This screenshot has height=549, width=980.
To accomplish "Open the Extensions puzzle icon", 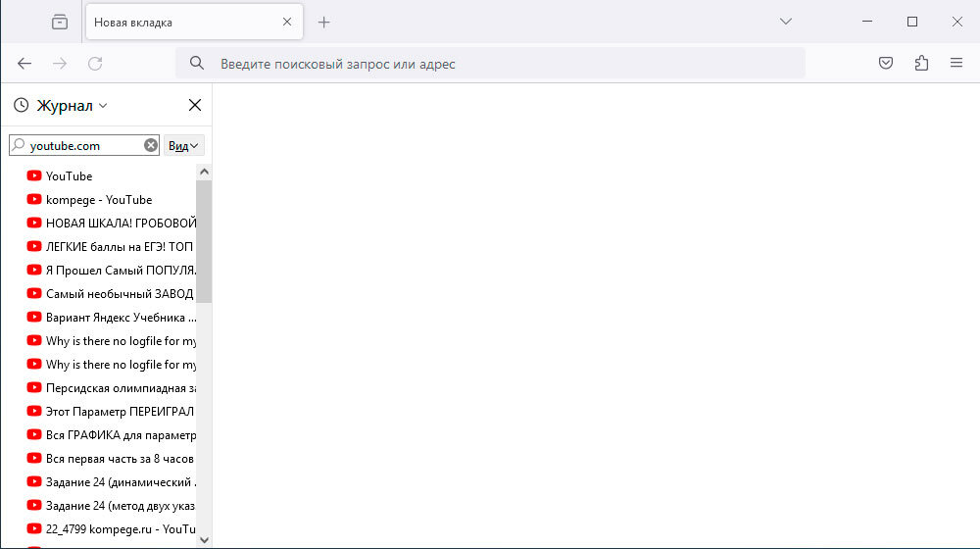I will tap(921, 63).
